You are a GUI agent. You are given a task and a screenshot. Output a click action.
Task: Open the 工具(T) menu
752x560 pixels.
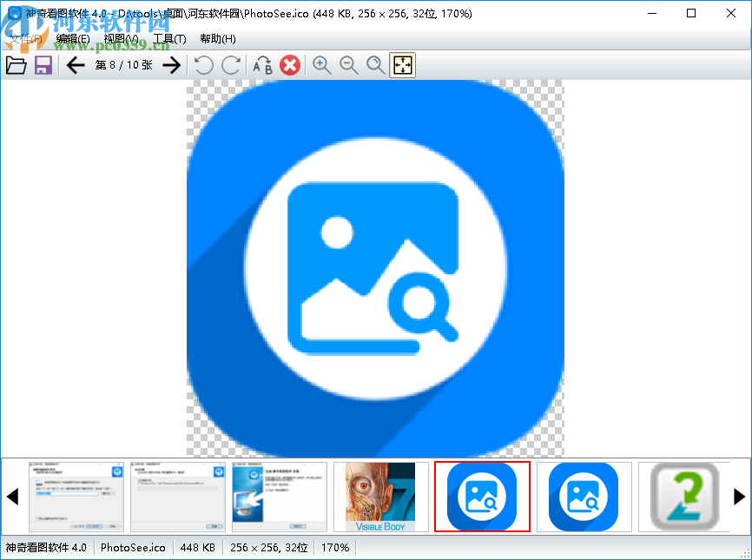169,39
